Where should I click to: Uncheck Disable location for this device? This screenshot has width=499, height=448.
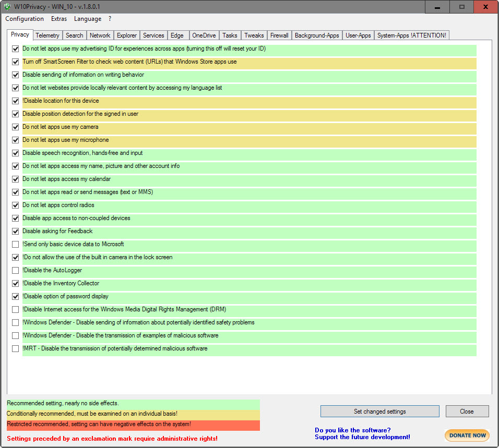[15, 101]
